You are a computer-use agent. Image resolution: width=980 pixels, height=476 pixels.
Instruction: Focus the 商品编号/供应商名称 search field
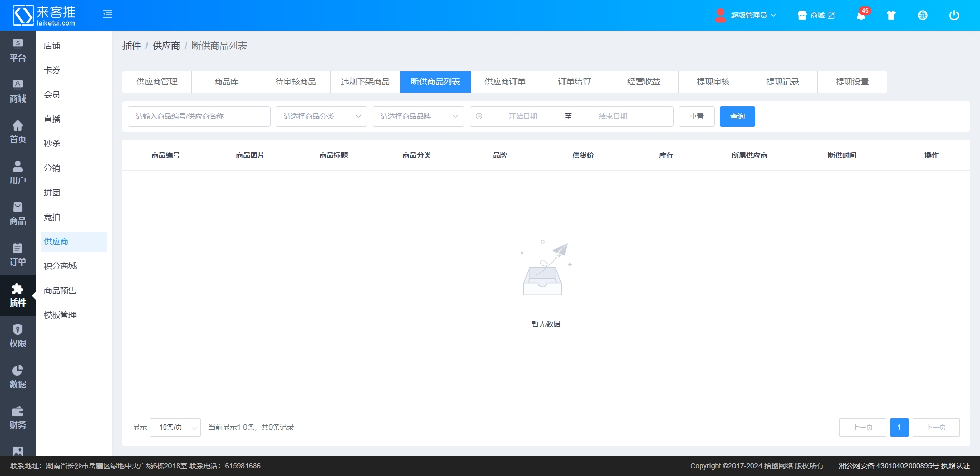pos(199,116)
